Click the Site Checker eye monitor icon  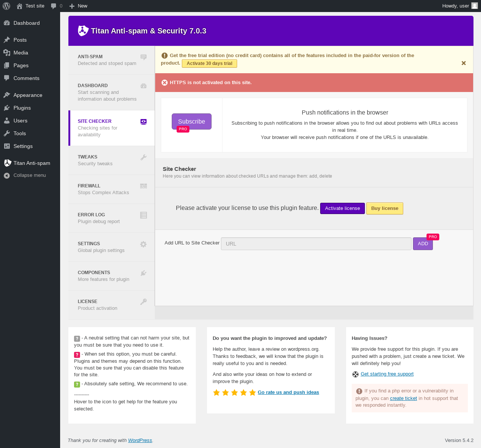tap(144, 122)
